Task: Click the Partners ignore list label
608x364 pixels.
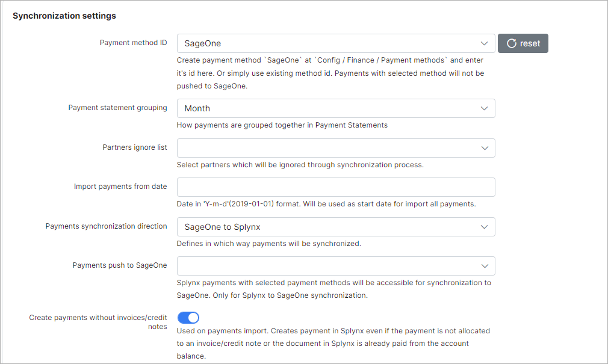Action: (x=135, y=147)
